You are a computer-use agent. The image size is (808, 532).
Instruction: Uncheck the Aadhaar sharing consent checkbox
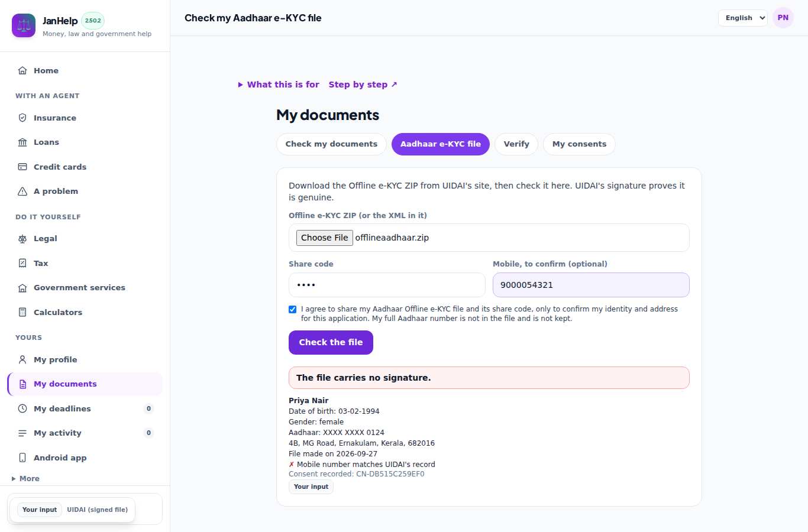pos(292,309)
